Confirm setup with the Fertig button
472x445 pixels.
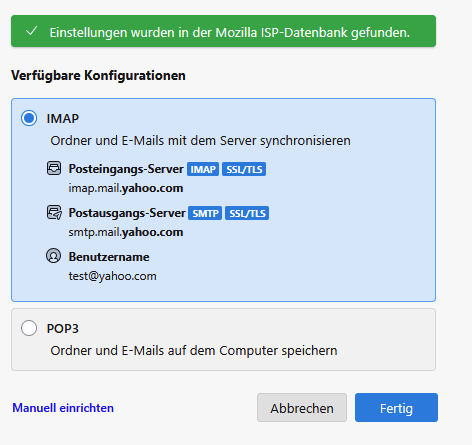396,407
